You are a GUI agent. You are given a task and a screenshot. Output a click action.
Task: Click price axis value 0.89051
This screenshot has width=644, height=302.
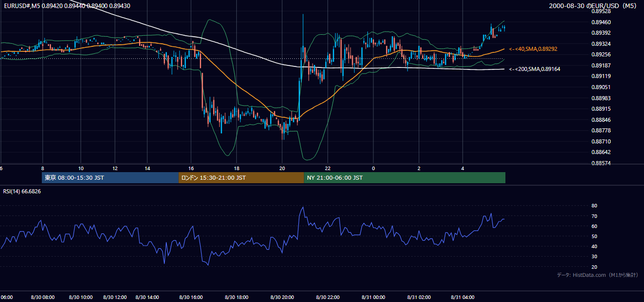coord(601,87)
